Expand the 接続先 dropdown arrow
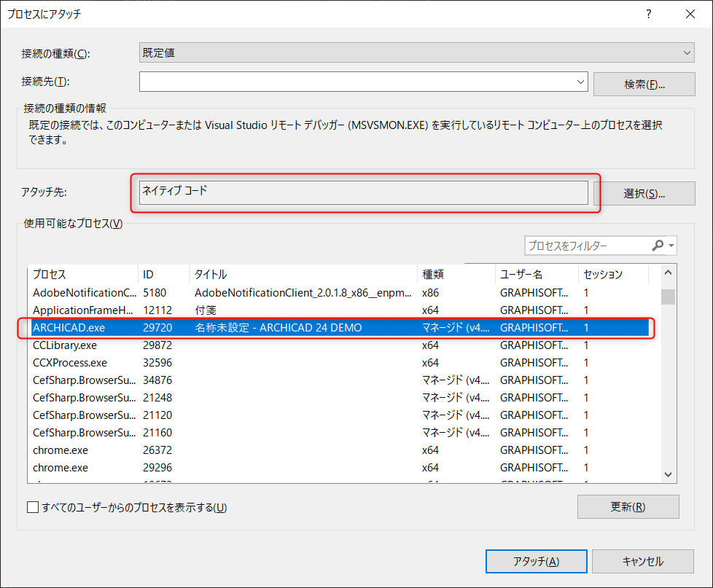 pos(580,82)
